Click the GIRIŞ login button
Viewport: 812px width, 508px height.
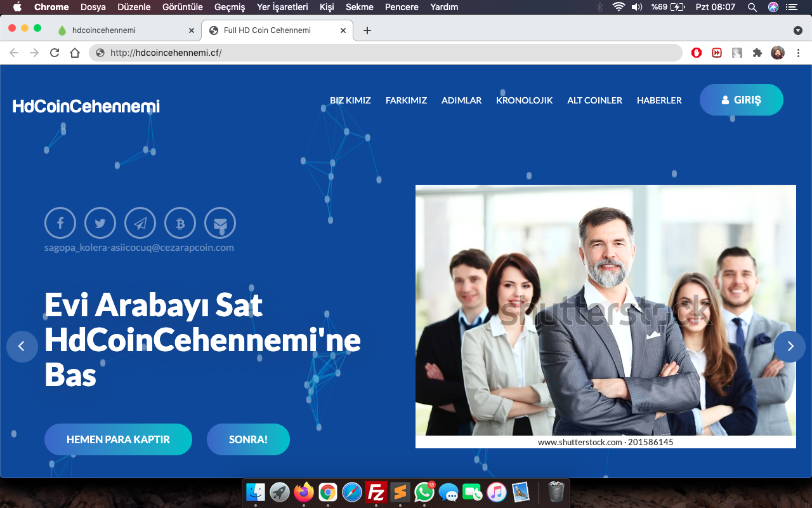(742, 100)
